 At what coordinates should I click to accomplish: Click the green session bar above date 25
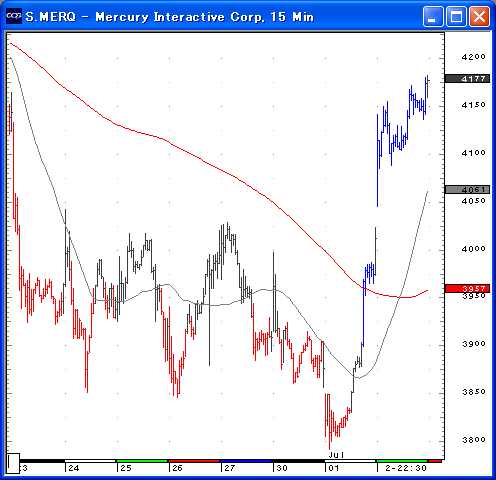(142, 461)
